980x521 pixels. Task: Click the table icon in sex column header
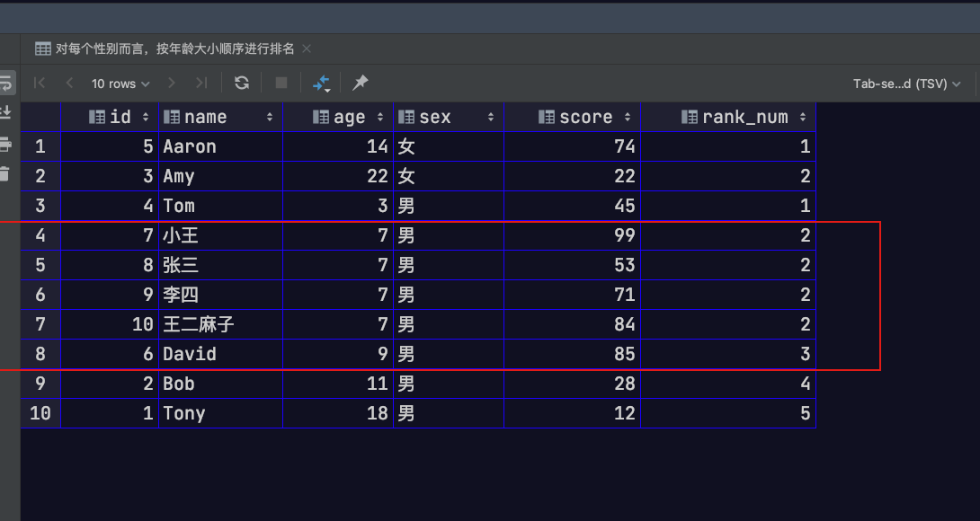(x=406, y=117)
